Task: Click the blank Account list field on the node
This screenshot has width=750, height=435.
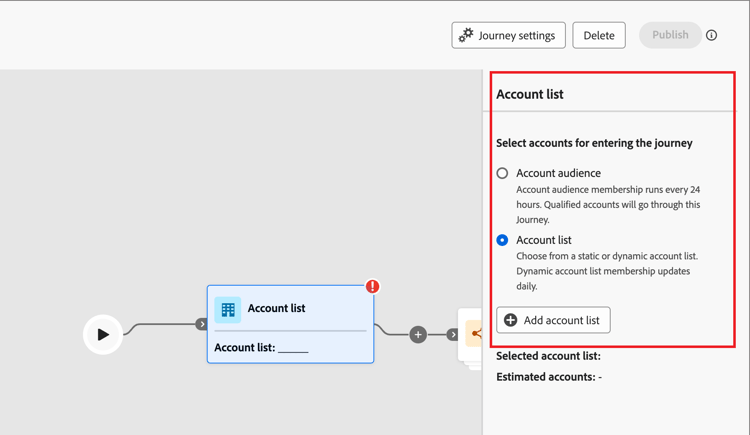Action: 293,348
